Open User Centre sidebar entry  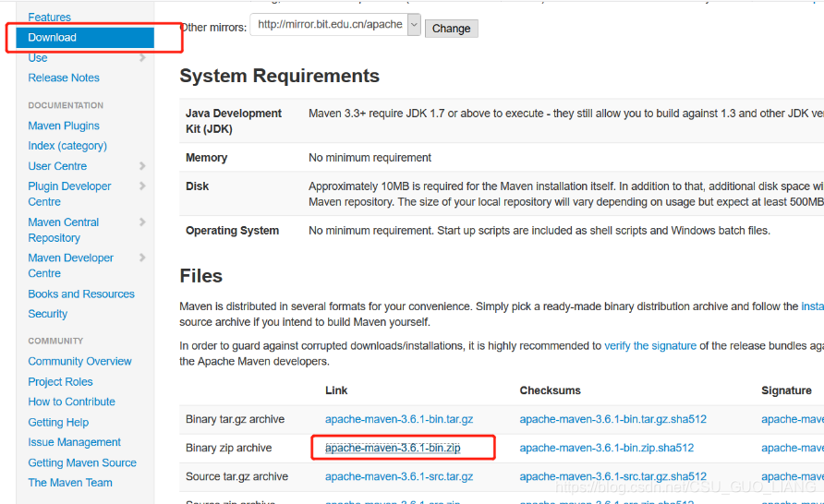coord(57,166)
